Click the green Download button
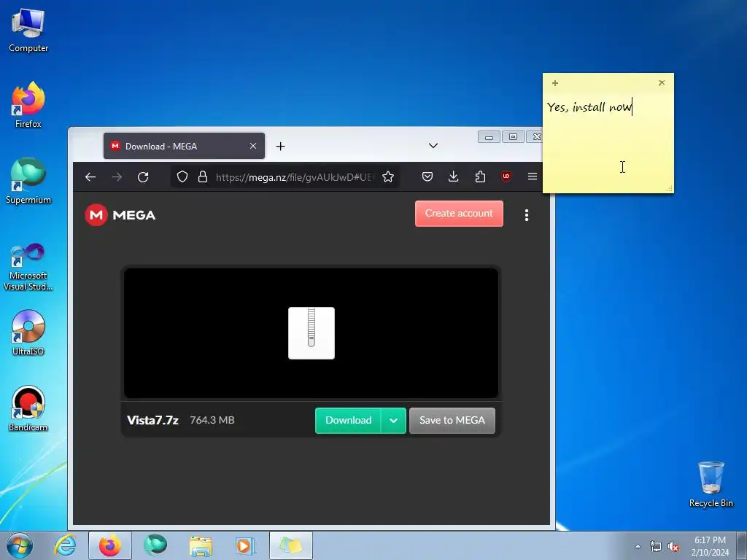 tap(348, 421)
